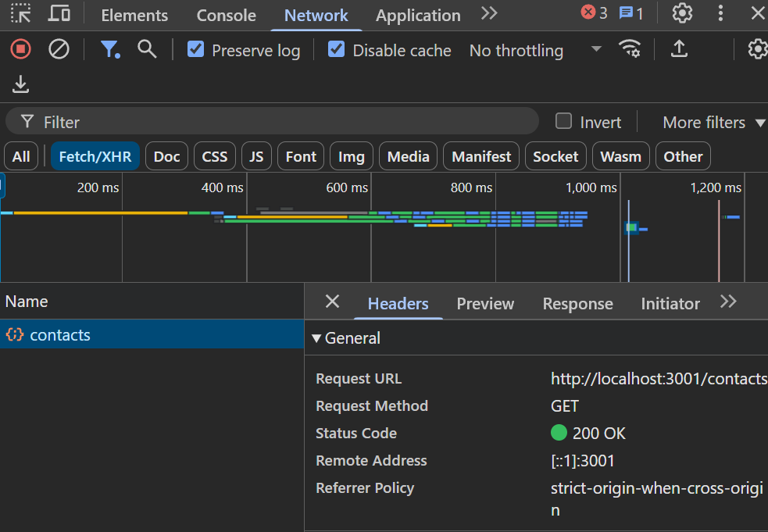Screen dimensions: 768x532
Task: Click the inspect element picker icon
Action: tap(20, 13)
